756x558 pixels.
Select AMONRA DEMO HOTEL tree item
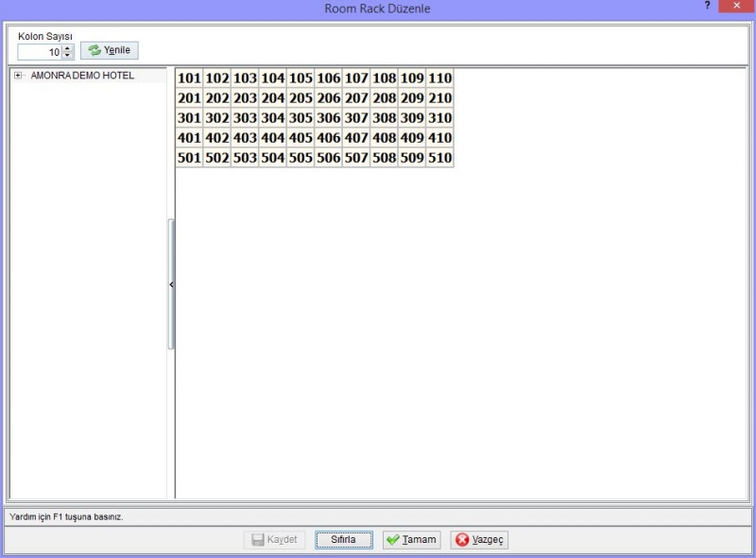(82, 76)
